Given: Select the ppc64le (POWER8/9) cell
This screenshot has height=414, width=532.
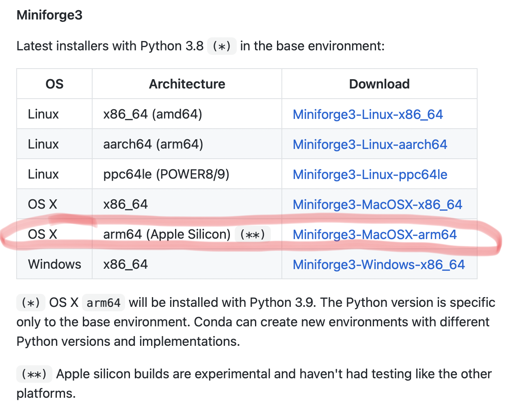Looking at the screenshot, I should click(166, 175).
